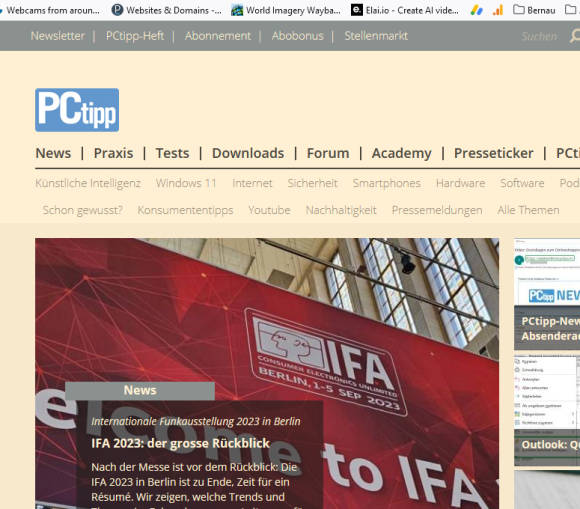The image size is (580, 509).
Task: Click the PCtipp logo
Action: tap(77, 110)
